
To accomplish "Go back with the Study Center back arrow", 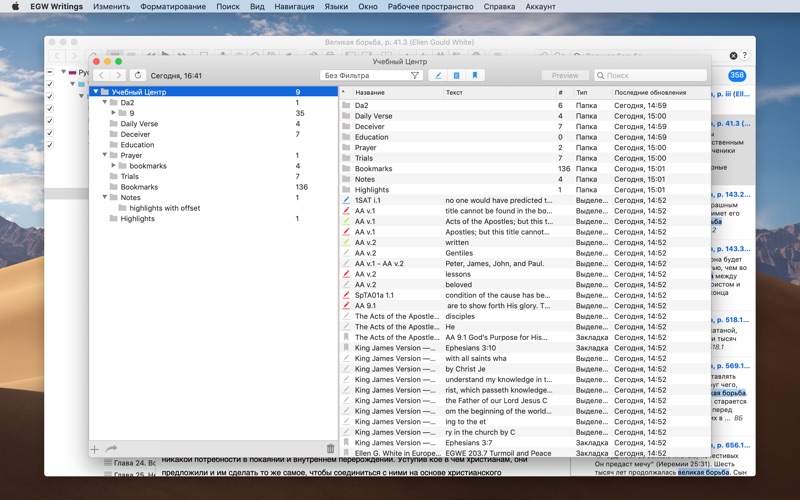I will tap(102, 76).
